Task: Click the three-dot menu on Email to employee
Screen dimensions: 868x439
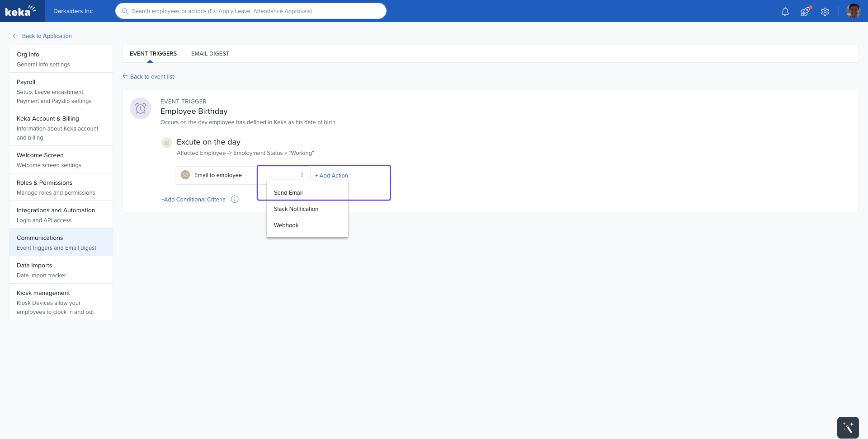Action: (302, 175)
